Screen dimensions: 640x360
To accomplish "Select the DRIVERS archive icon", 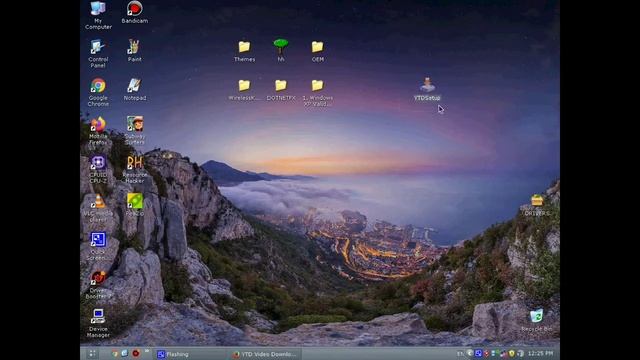I will 537,205.
